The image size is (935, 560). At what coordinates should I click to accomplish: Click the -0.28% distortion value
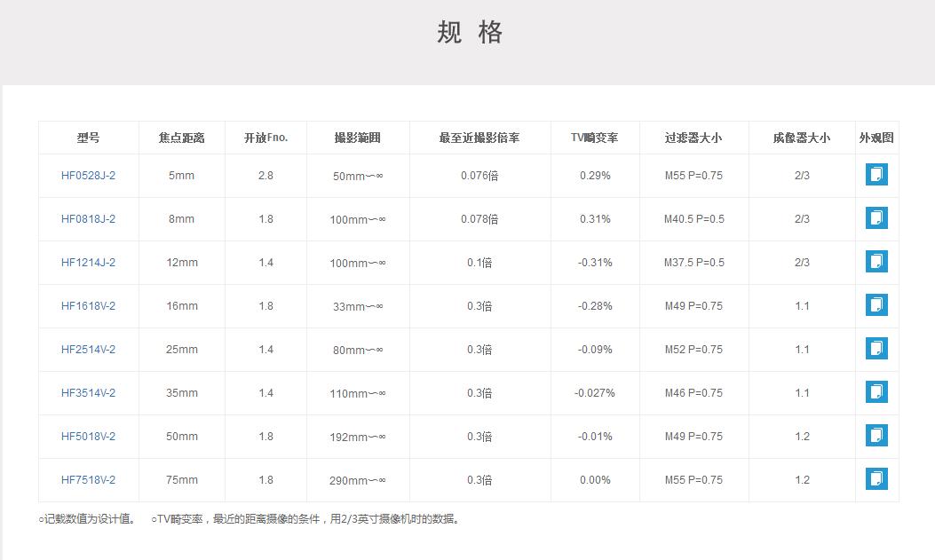(595, 306)
